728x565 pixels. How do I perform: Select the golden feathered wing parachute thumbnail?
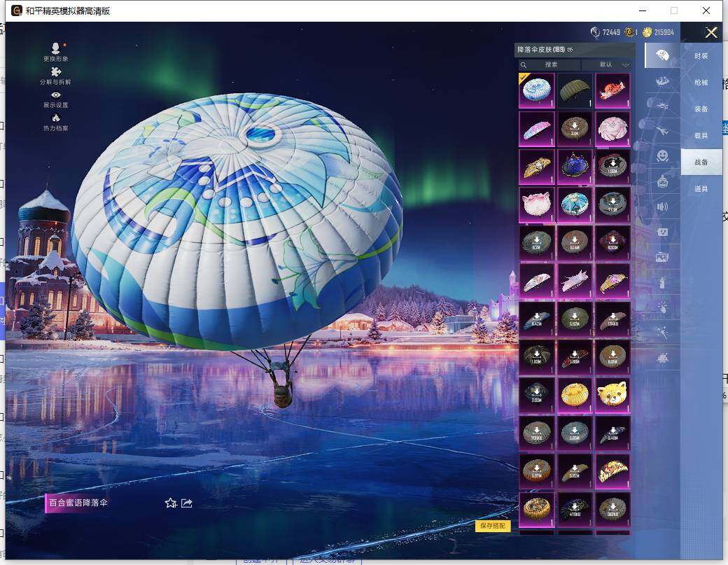click(x=537, y=167)
